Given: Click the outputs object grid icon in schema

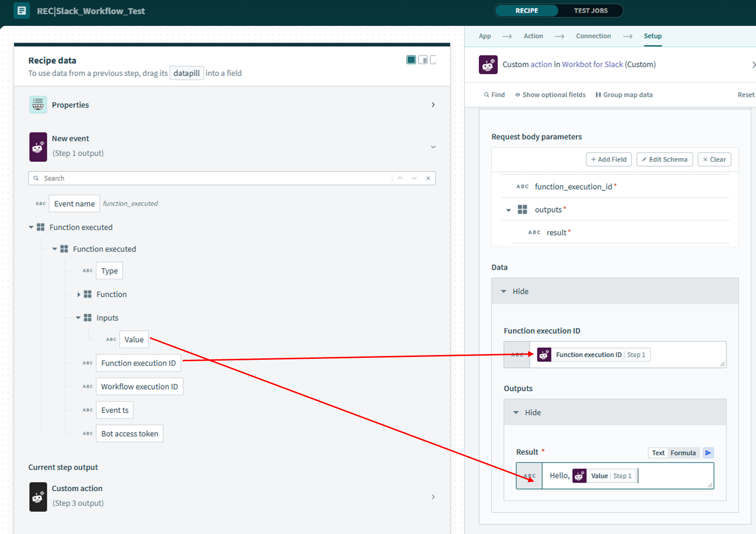Looking at the screenshot, I should pyautogui.click(x=522, y=209).
